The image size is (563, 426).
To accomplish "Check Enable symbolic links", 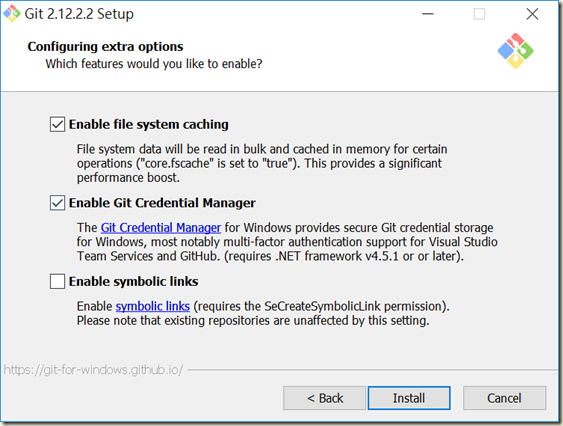I will [x=57, y=281].
